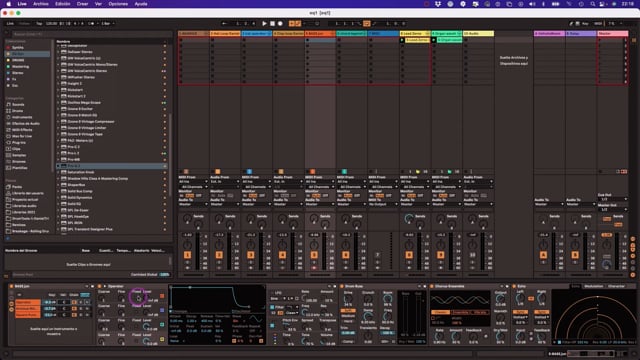640x360 pixels.
Task: Launch the clip on track 8 Lead
Action: pyautogui.click(x=402, y=40)
